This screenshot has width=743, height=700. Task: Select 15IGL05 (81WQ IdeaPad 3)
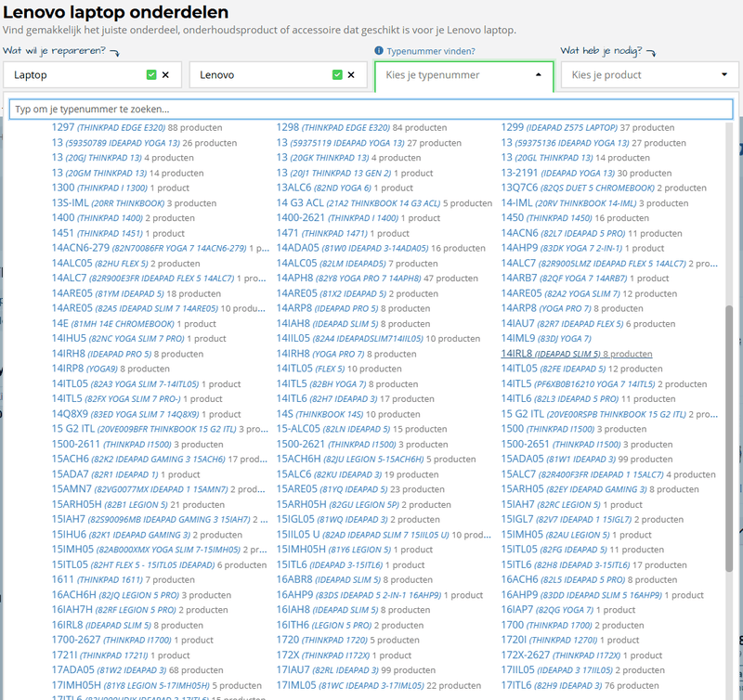[x=358, y=520]
